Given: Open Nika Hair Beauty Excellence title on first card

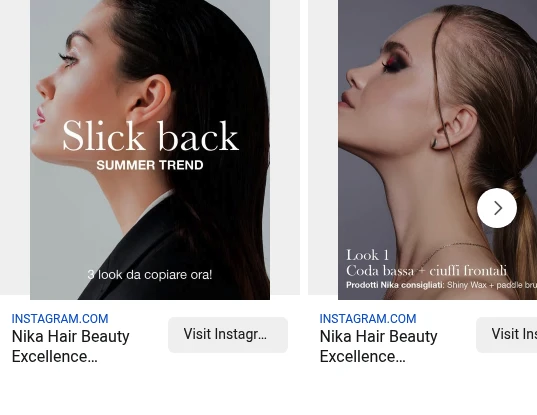Looking at the screenshot, I should [x=71, y=346].
